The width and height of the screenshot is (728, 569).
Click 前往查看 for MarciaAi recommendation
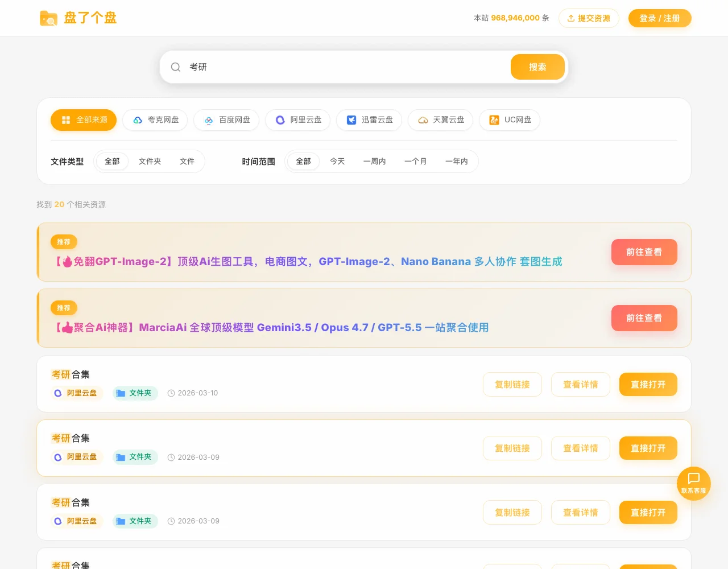644,318
